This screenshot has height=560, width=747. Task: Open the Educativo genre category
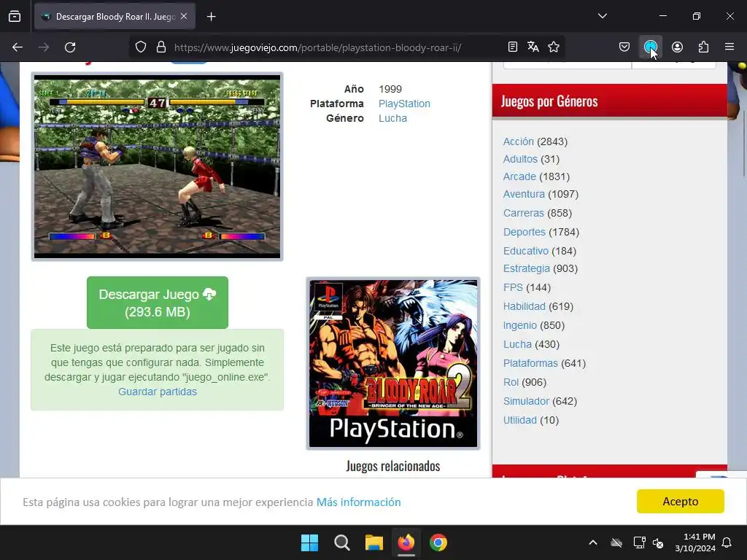pos(525,251)
